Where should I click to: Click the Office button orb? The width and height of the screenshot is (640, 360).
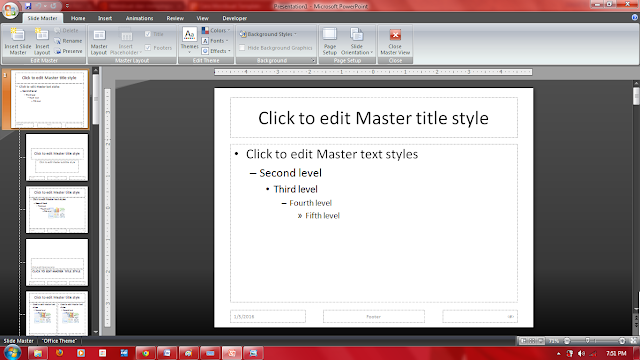tap(10, 10)
